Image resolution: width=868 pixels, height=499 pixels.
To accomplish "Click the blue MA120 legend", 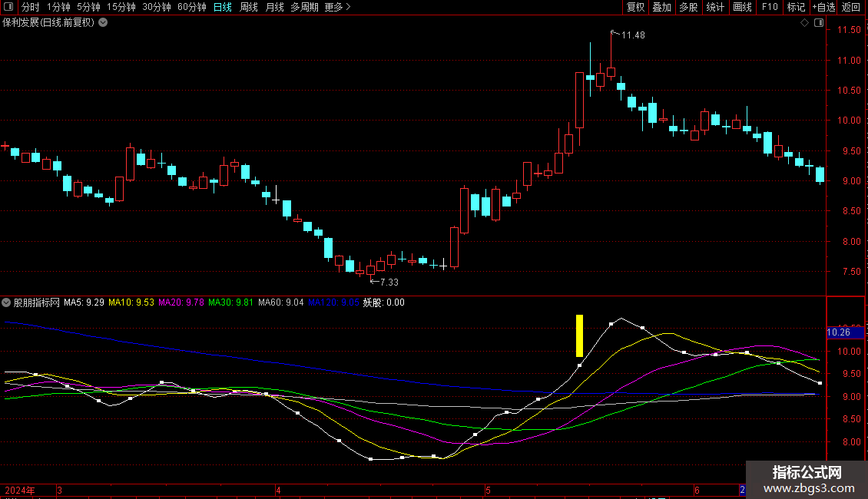I will tap(333, 302).
